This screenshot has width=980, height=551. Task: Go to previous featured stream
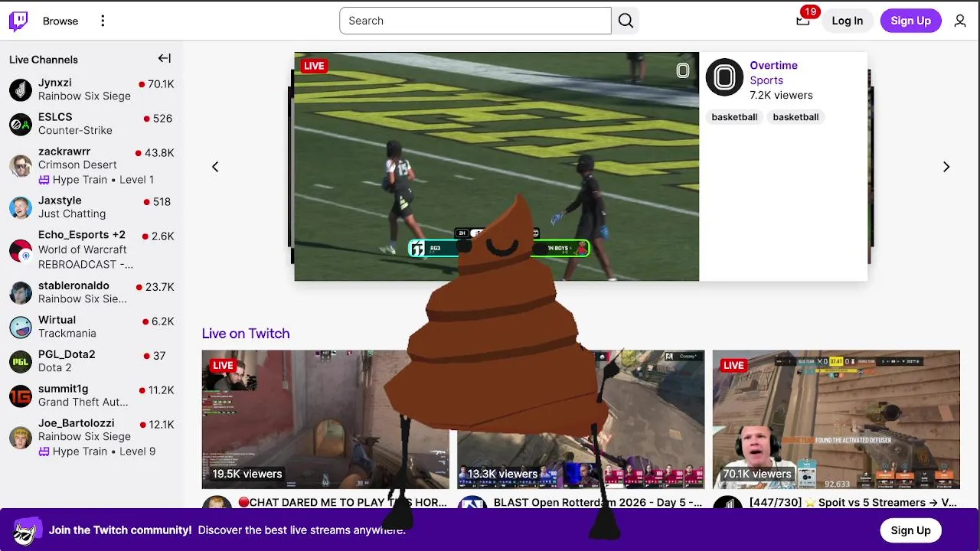click(x=215, y=167)
